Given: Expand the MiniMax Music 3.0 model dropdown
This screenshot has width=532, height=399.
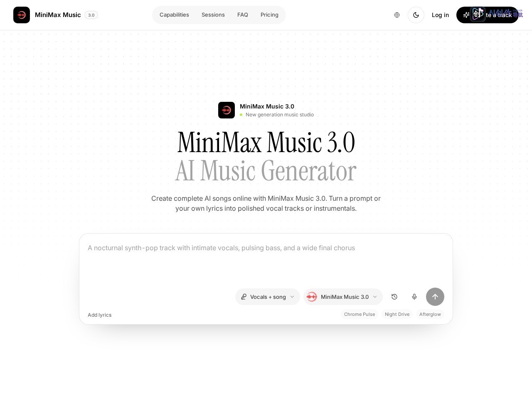Looking at the screenshot, I should pyautogui.click(x=343, y=297).
